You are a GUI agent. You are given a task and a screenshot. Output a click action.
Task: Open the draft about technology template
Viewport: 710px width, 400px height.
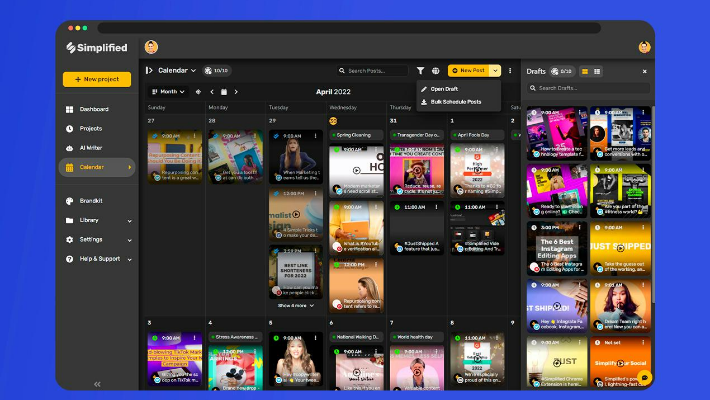pyautogui.click(x=557, y=133)
